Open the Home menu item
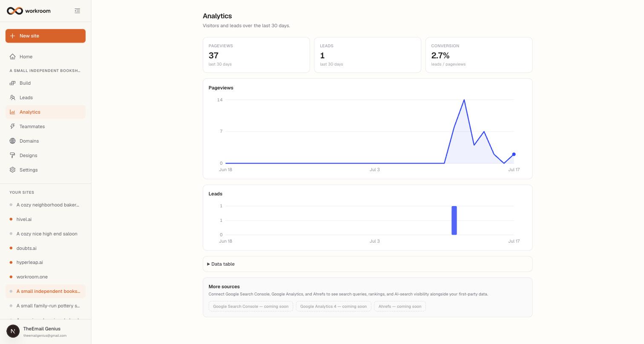 pos(46,57)
